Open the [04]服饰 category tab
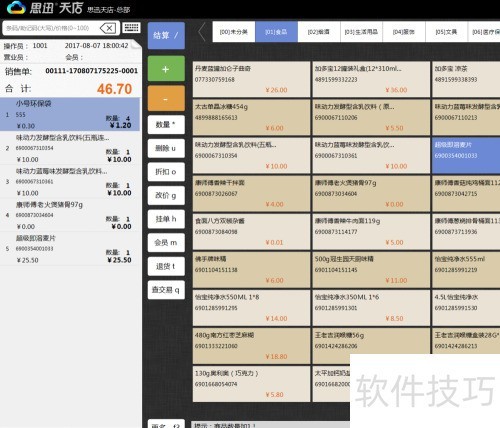 [404, 32]
